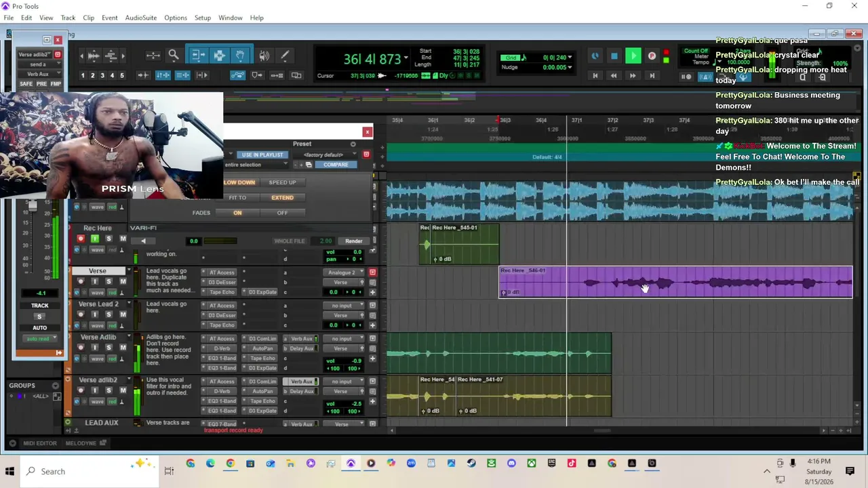This screenshot has width=868, height=488.
Task: Open the Grid value dropdown
Action: (570, 58)
